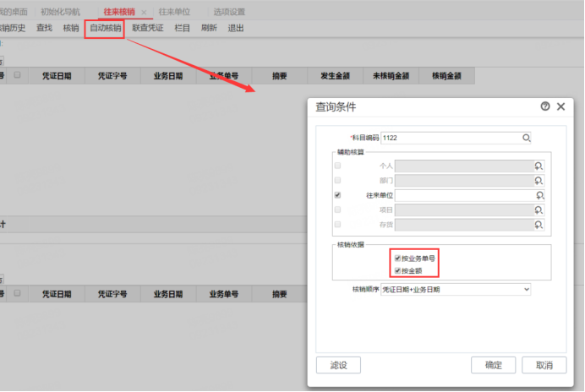
Task: Expand the 核销顺序 dropdown
Action: pos(526,289)
